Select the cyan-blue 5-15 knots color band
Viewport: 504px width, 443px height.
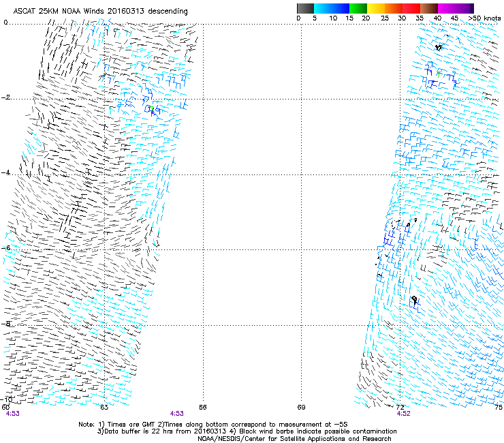tap(332, 8)
